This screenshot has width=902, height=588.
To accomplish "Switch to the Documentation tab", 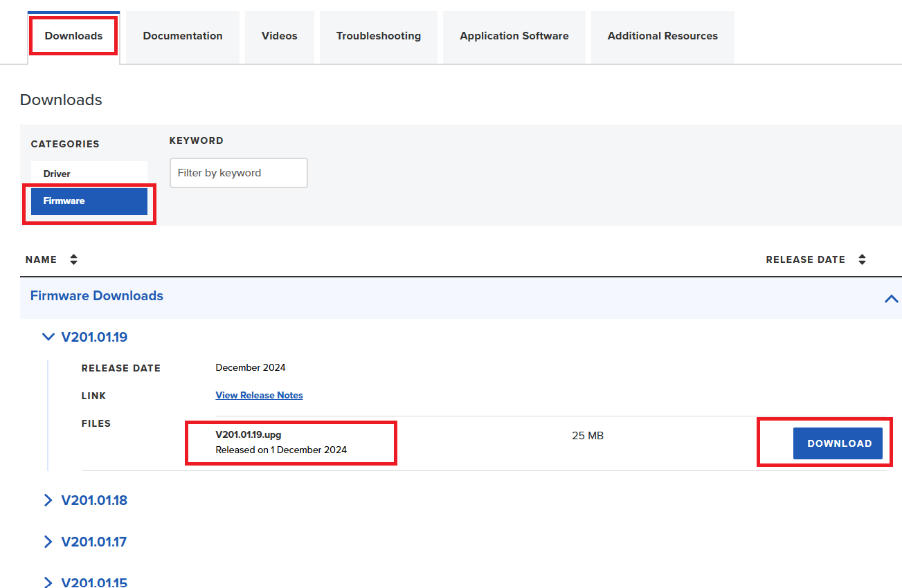I will coord(183,36).
